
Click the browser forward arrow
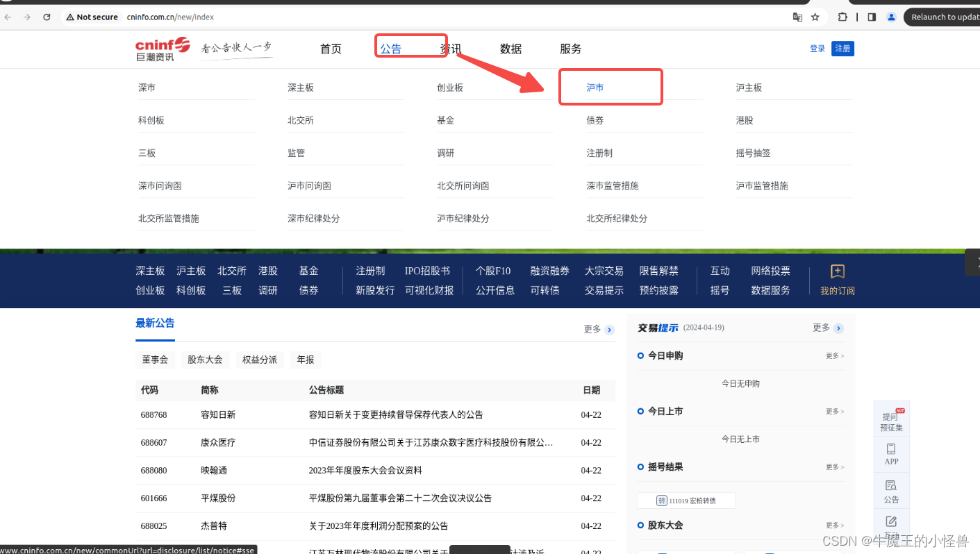click(27, 17)
